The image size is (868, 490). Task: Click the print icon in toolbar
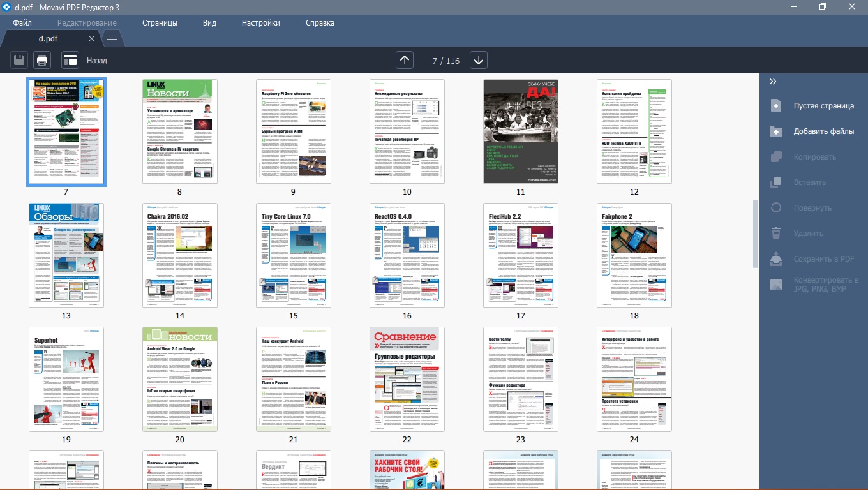pyautogui.click(x=42, y=61)
